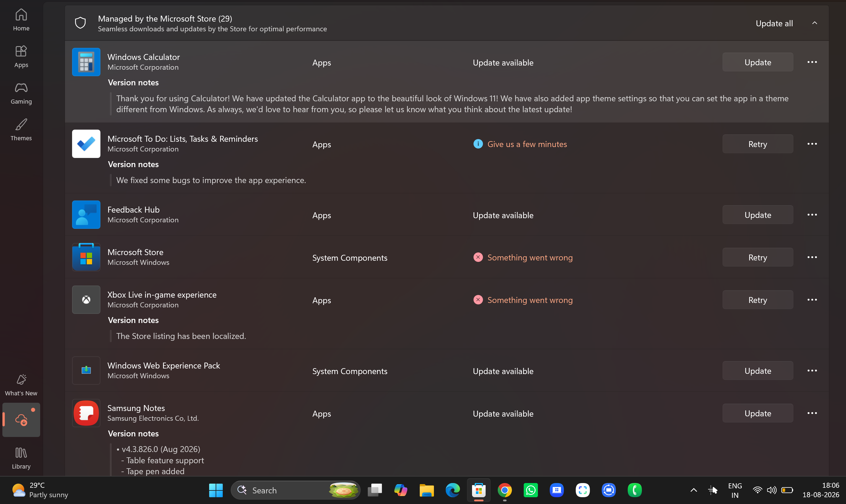The width and height of the screenshot is (846, 504).
Task: Update Windows Calculator
Action: [x=758, y=62]
